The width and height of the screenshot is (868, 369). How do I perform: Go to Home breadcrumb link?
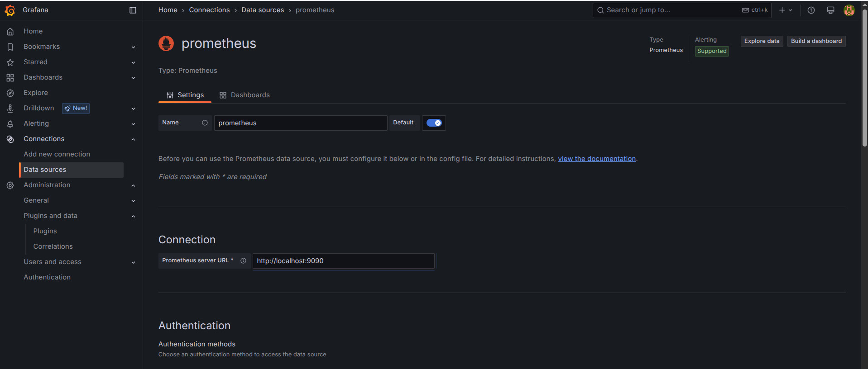click(x=168, y=10)
